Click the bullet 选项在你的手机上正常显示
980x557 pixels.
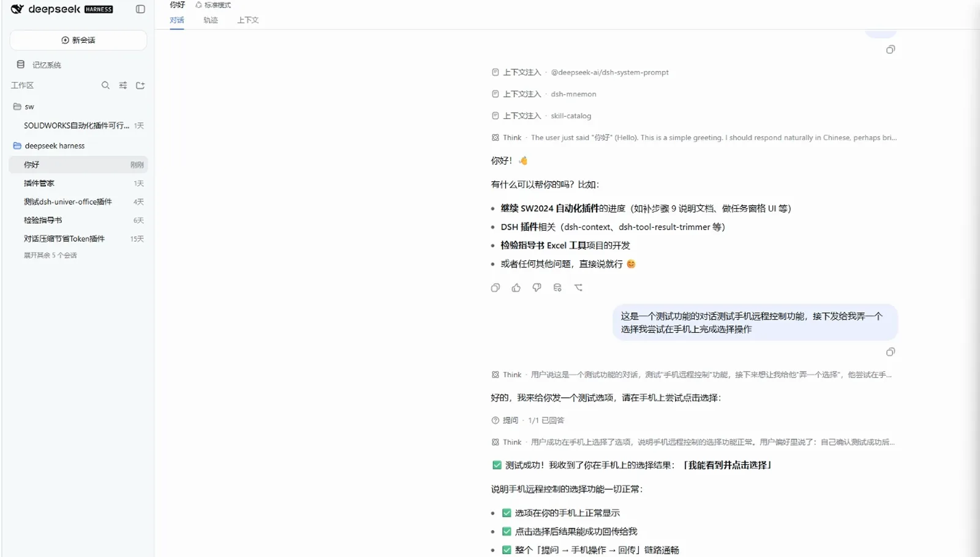coord(561,513)
